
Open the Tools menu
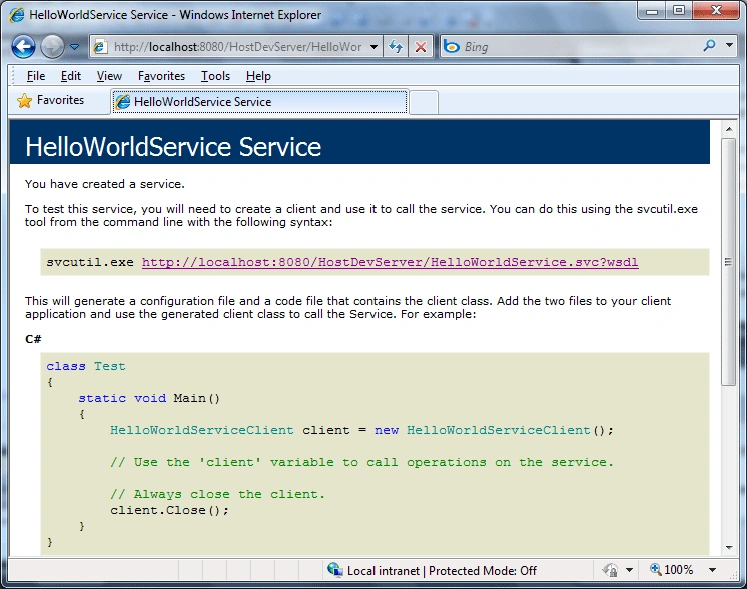point(215,76)
